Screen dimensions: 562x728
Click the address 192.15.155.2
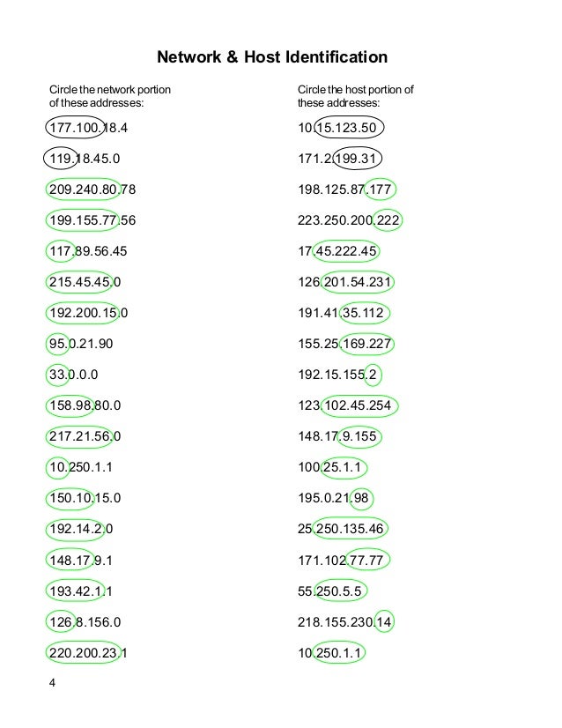(x=337, y=375)
